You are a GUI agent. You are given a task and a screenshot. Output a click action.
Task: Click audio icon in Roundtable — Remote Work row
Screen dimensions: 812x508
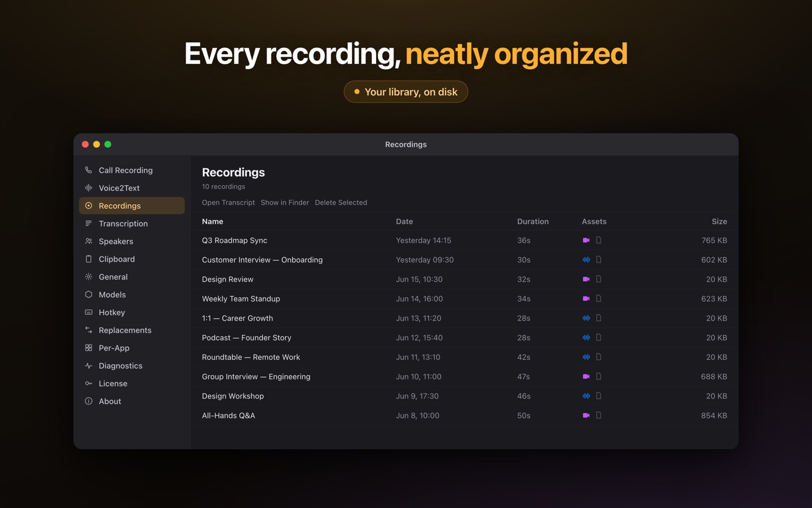pyautogui.click(x=586, y=357)
